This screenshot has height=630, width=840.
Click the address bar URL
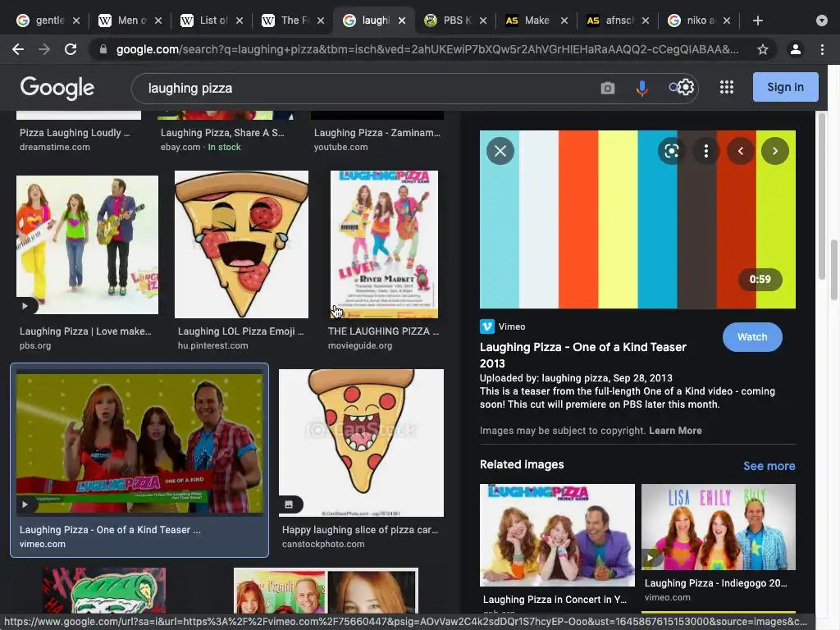coord(427,49)
